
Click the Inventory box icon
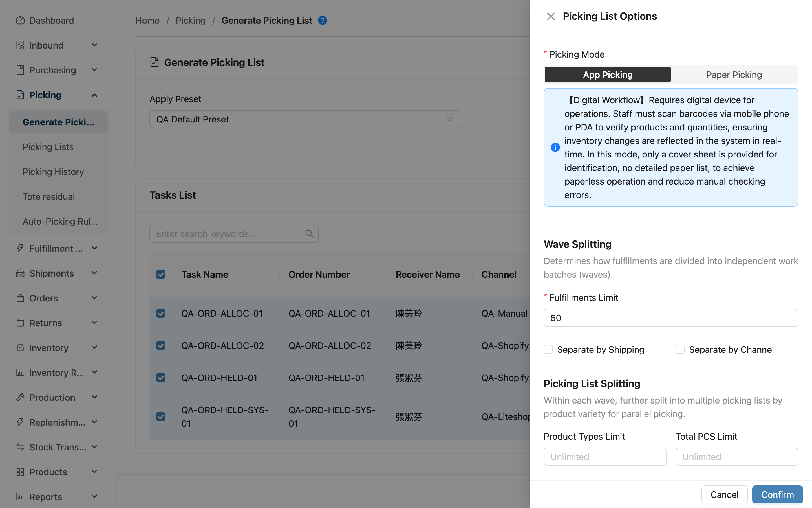point(20,348)
